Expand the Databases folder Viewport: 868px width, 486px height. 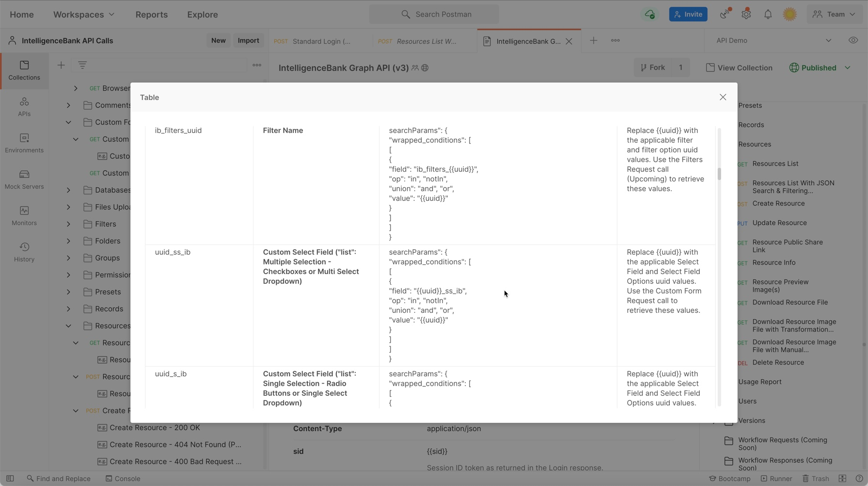pos(68,190)
